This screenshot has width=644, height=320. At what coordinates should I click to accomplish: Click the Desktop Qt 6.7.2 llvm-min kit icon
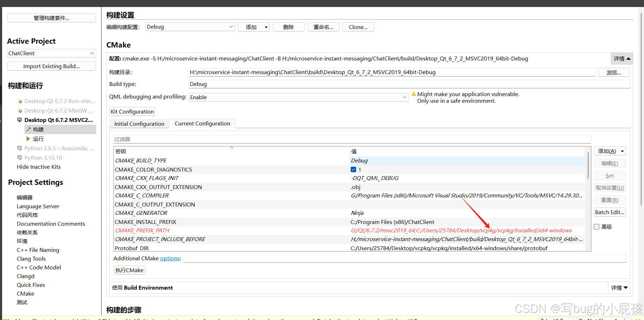pos(20,101)
